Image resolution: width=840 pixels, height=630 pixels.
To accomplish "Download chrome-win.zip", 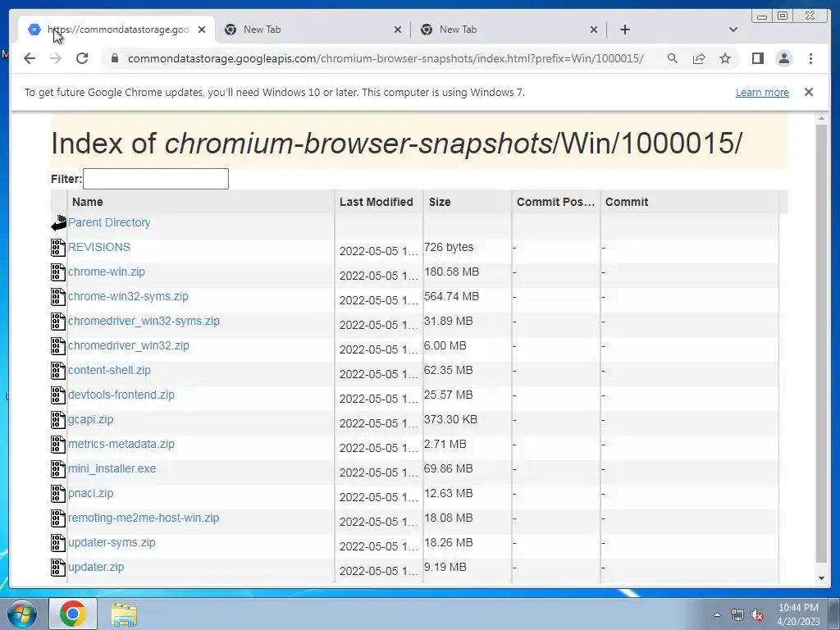I will point(107,272).
